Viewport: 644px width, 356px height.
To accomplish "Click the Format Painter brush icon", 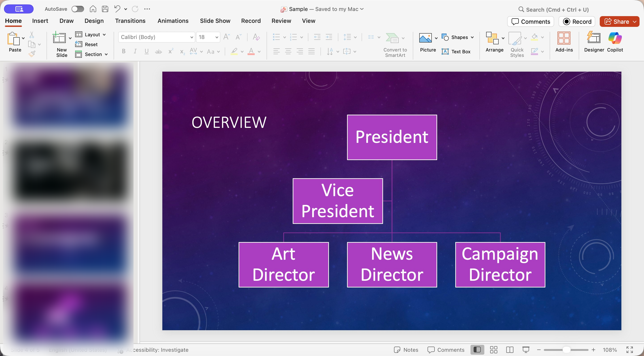I will click(x=32, y=54).
